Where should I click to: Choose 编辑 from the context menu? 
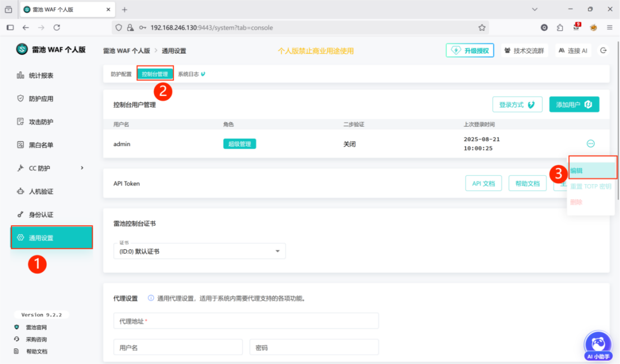[x=591, y=171]
